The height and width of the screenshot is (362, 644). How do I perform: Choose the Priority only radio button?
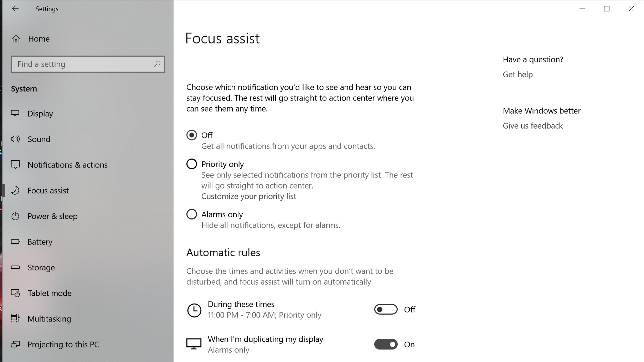pyautogui.click(x=192, y=164)
